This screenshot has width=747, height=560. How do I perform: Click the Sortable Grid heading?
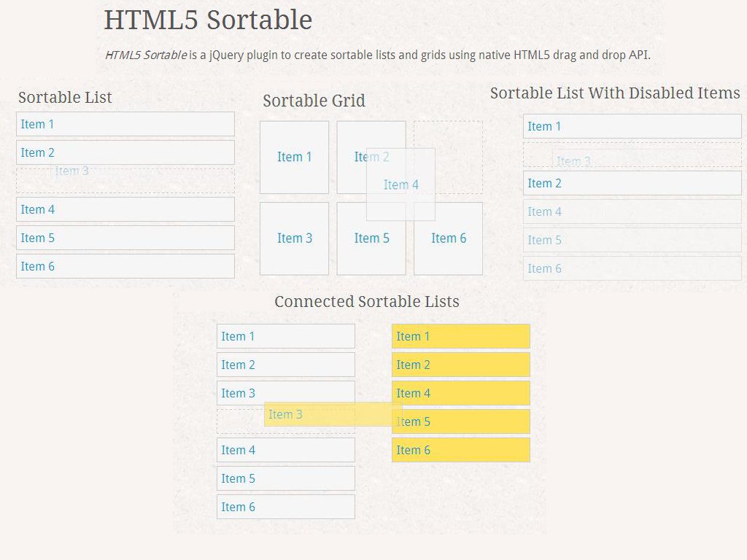click(x=314, y=101)
